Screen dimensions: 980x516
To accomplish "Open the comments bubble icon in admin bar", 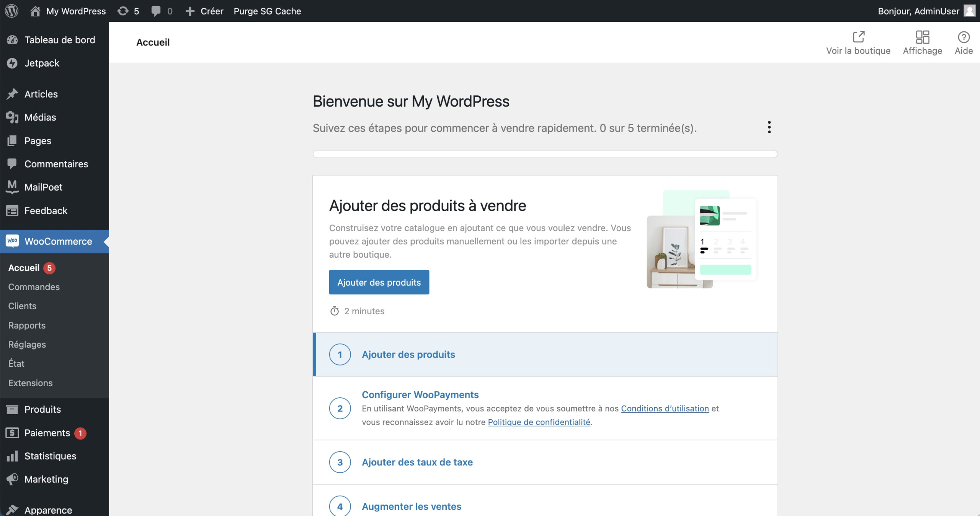I will point(156,11).
